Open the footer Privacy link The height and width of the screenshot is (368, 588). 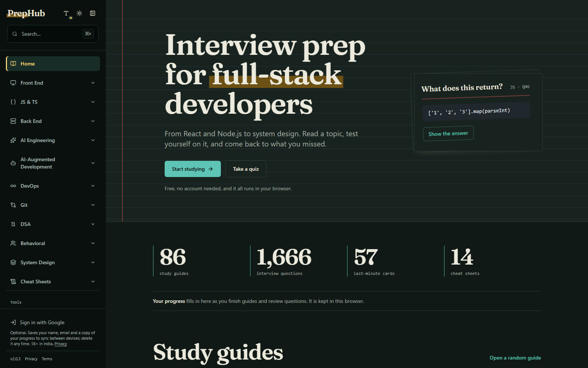[31, 359]
